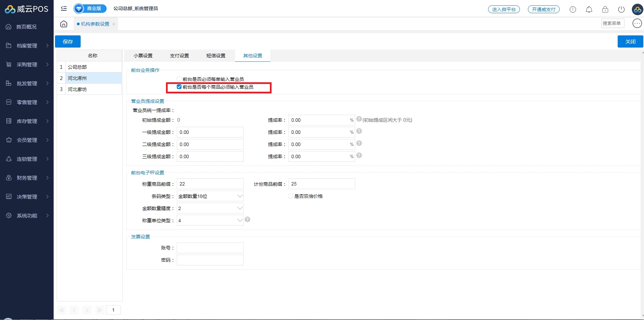Select 河北廊坊 in the organization list
The image size is (644, 320).
(x=77, y=89)
